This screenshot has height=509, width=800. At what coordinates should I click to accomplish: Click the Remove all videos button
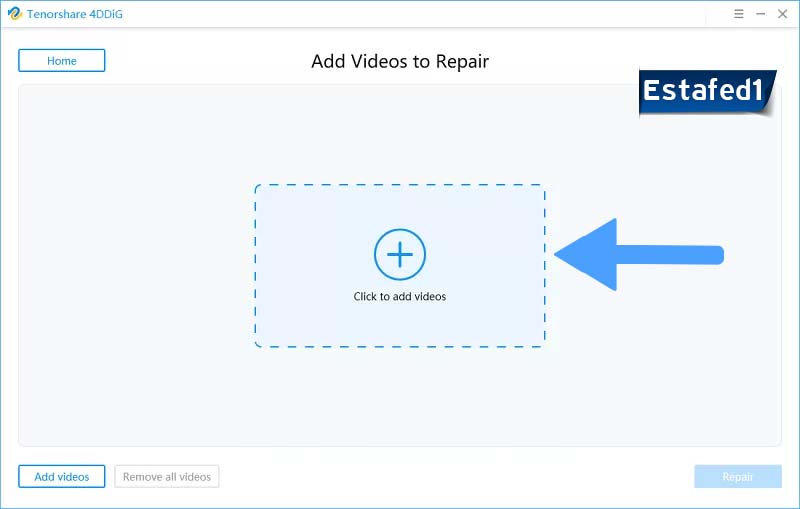[x=167, y=477]
